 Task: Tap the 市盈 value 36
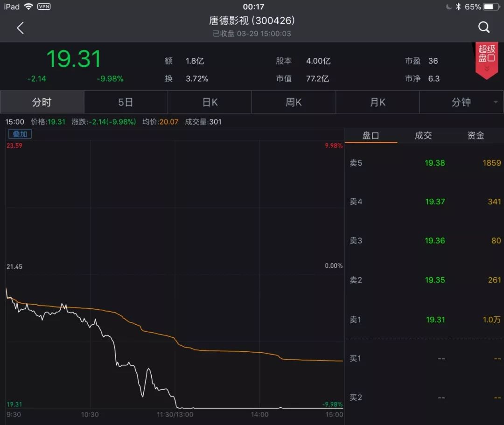[x=433, y=61]
